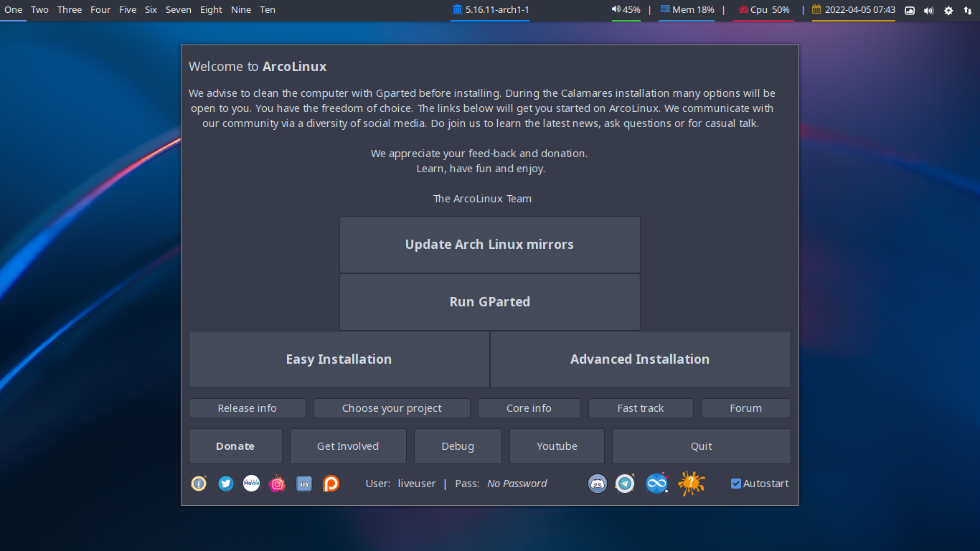Click 'The ArcoLinux Team' signature text
This screenshot has width=980, height=551.
click(x=483, y=199)
